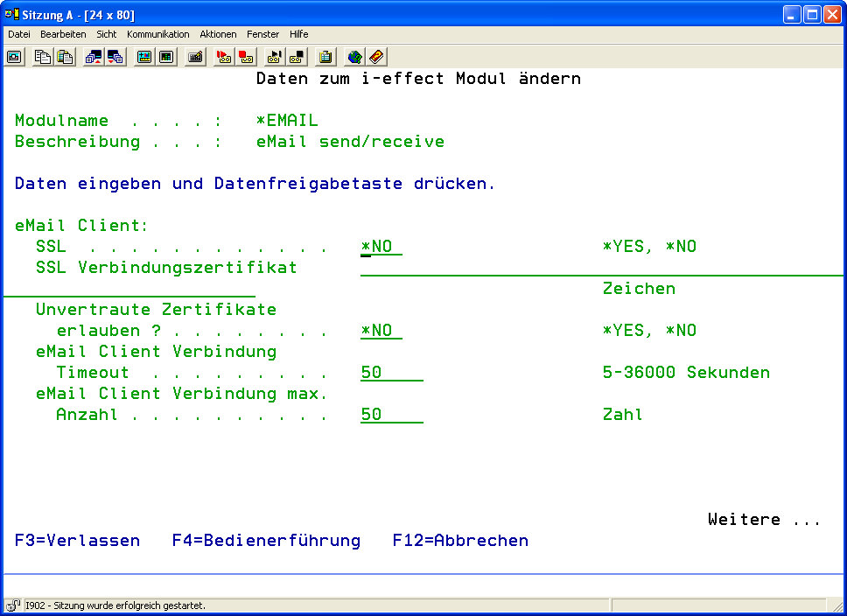Open the Aktionen menu
This screenshot has height=616, width=847.
(218, 34)
